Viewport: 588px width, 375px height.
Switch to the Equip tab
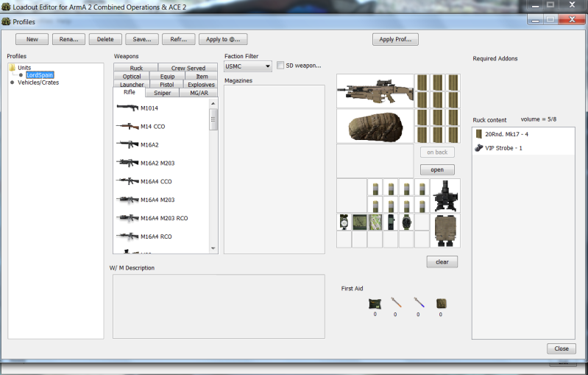point(167,76)
